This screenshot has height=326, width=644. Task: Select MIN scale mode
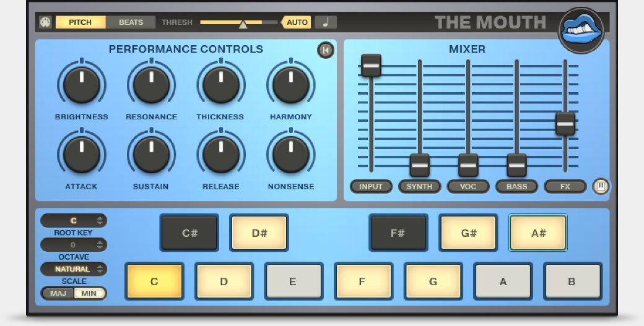(90, 293)
